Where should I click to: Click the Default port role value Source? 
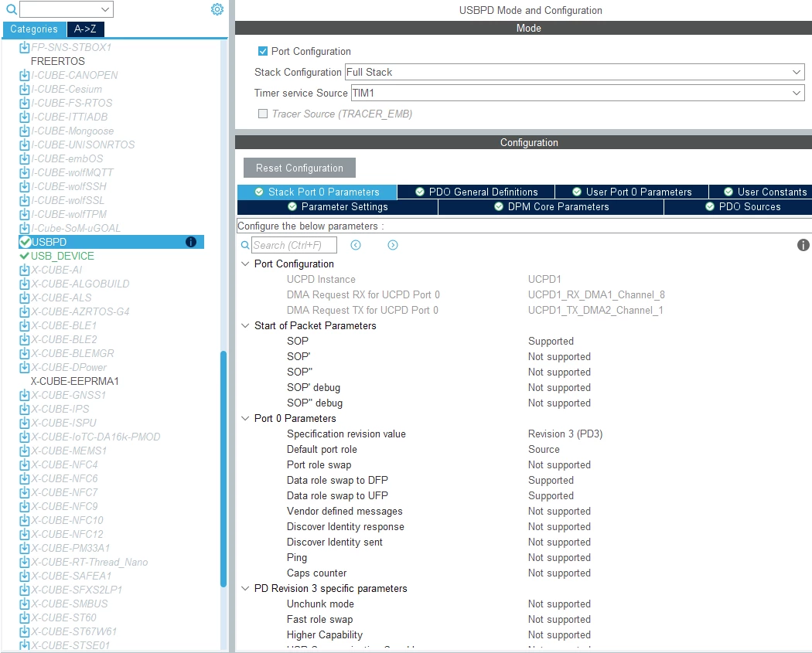(544, 449)
